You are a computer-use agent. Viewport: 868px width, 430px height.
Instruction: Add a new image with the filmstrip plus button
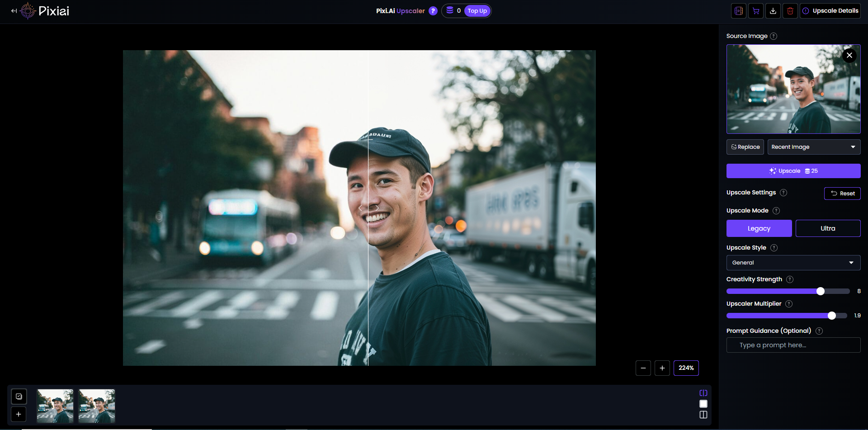click(x=19, y=414)
